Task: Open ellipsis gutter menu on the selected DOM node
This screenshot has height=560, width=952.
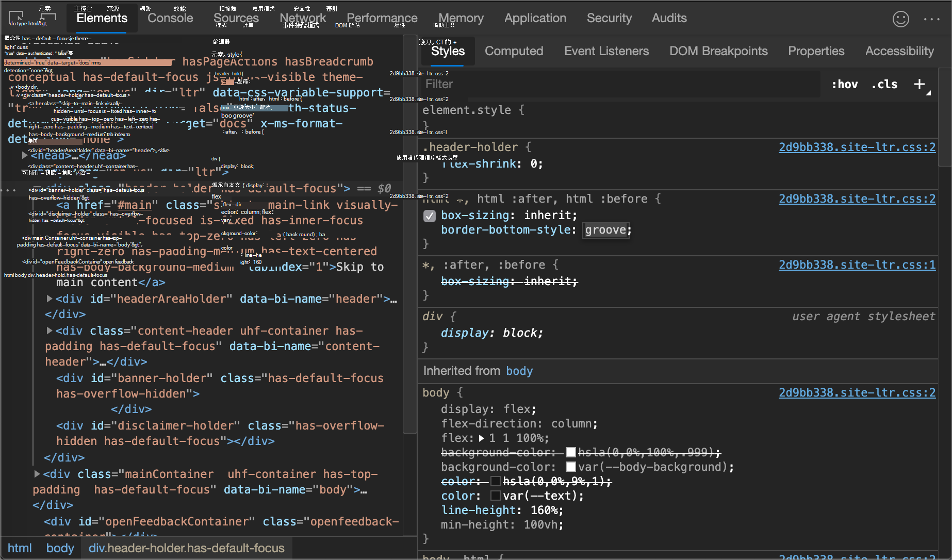Action: (8, 190)
